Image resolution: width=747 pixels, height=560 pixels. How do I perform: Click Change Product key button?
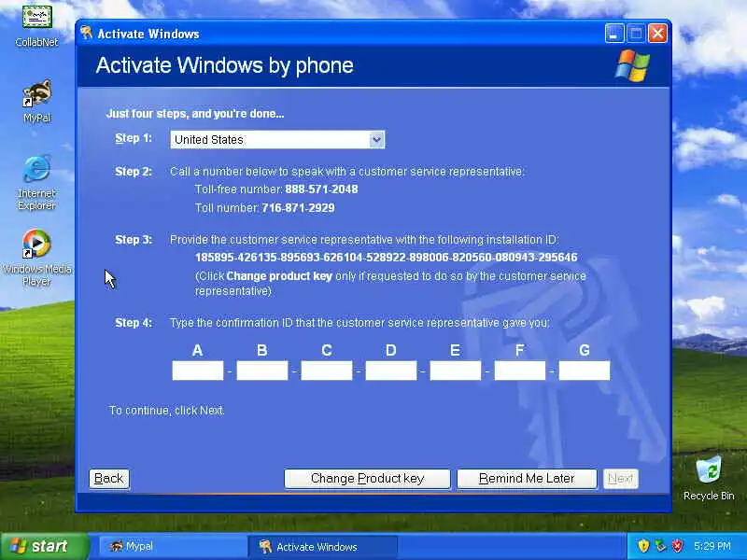pos(367,478)
